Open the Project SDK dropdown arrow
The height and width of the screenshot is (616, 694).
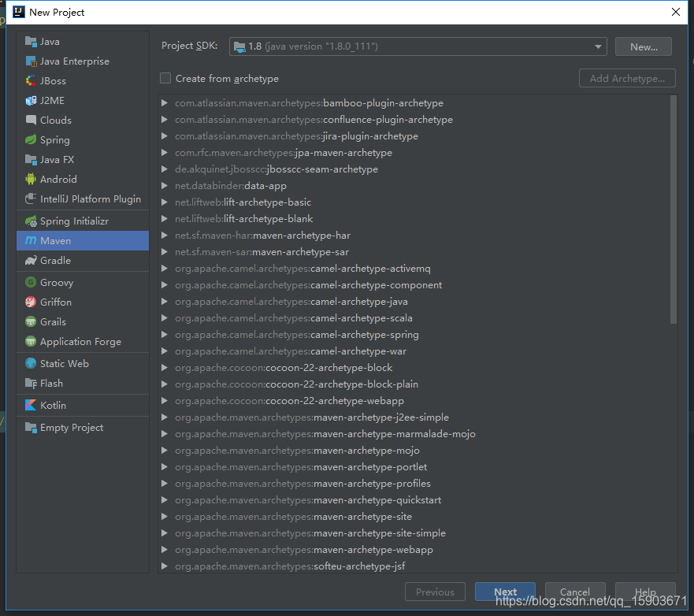point(598,46)
